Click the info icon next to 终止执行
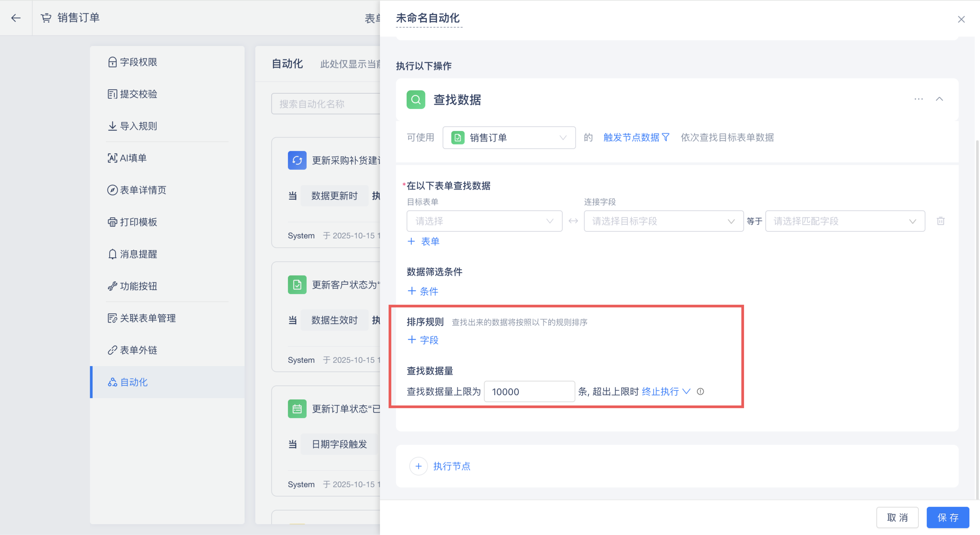Image resolution: width=980 pixels, height=535 pixels. tap(700, 392)
